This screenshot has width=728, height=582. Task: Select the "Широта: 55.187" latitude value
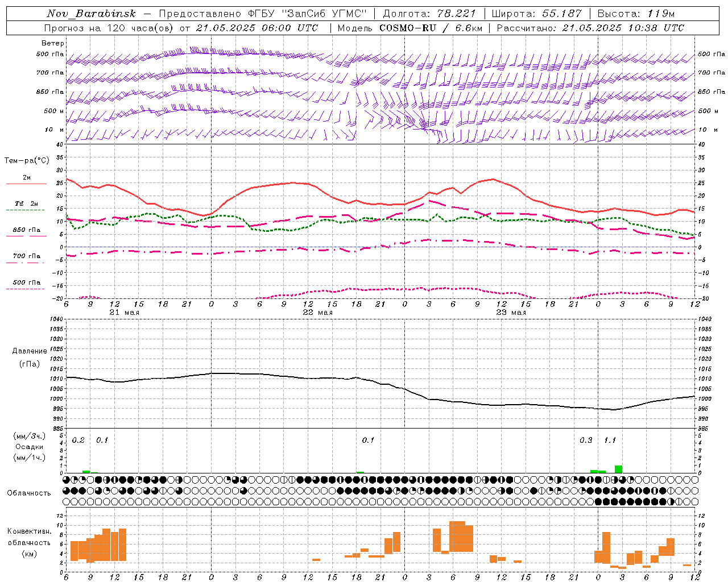coord(536,14)
